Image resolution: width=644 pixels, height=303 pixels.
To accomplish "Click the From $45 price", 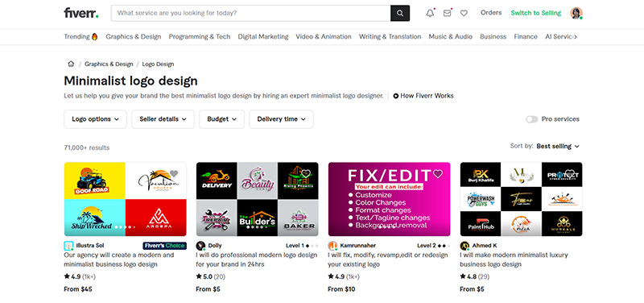I will tap(78, 289).
